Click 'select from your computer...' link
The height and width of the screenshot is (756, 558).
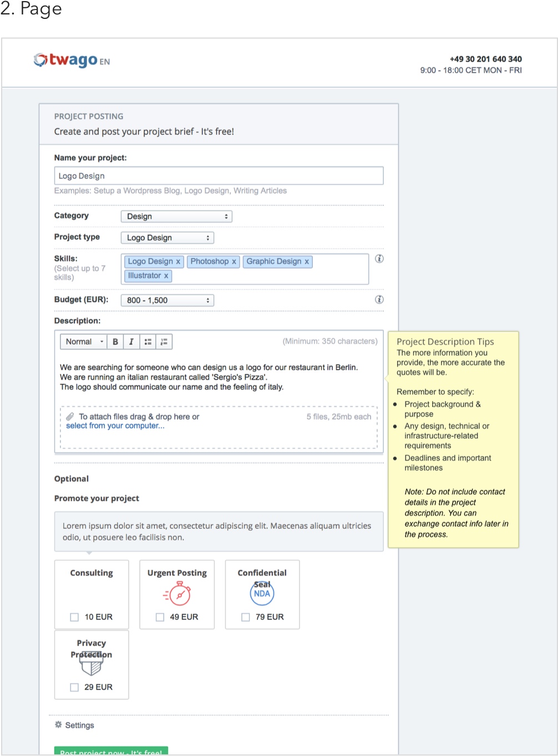click(x=115, y=426)
